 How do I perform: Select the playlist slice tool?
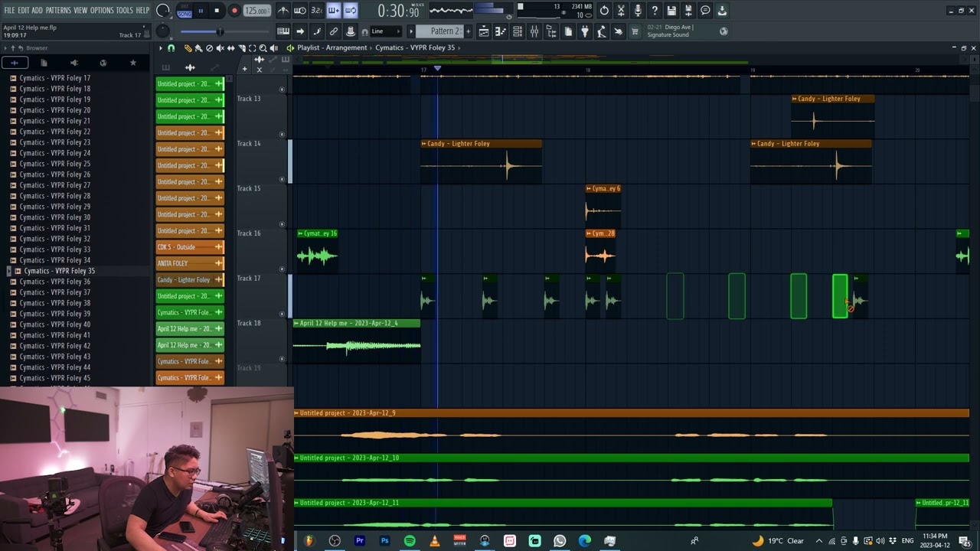click(x=241, y=48)
